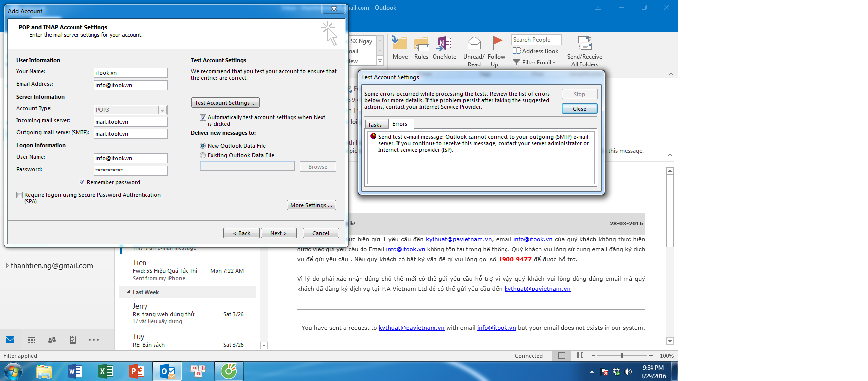Switch to People view in navigation bar

[x=52, y=340]
